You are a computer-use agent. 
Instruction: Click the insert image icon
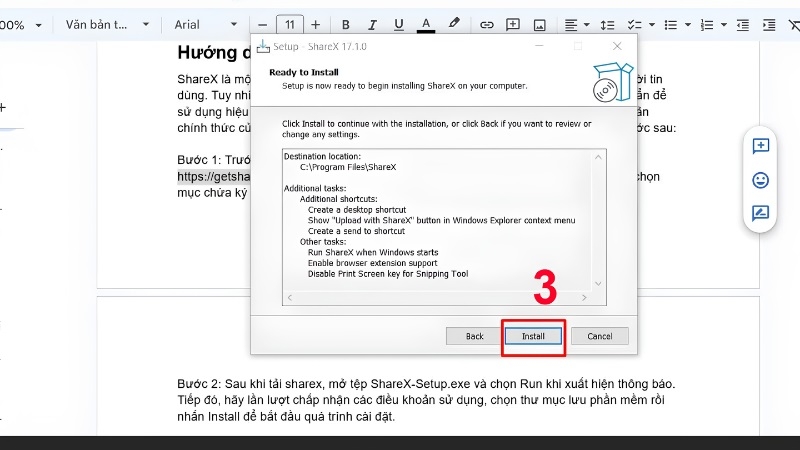[539, 25]
